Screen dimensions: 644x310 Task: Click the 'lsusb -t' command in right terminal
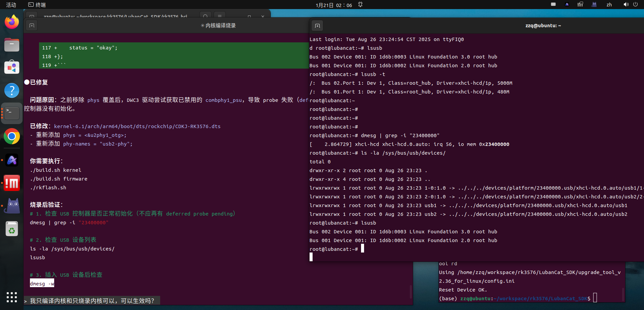(373, 74)
